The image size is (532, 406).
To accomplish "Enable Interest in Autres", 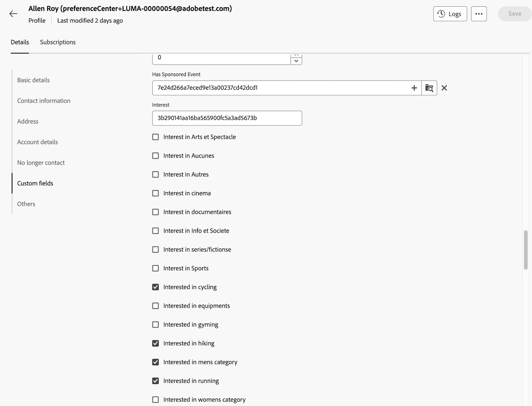I will pos(155,175).
